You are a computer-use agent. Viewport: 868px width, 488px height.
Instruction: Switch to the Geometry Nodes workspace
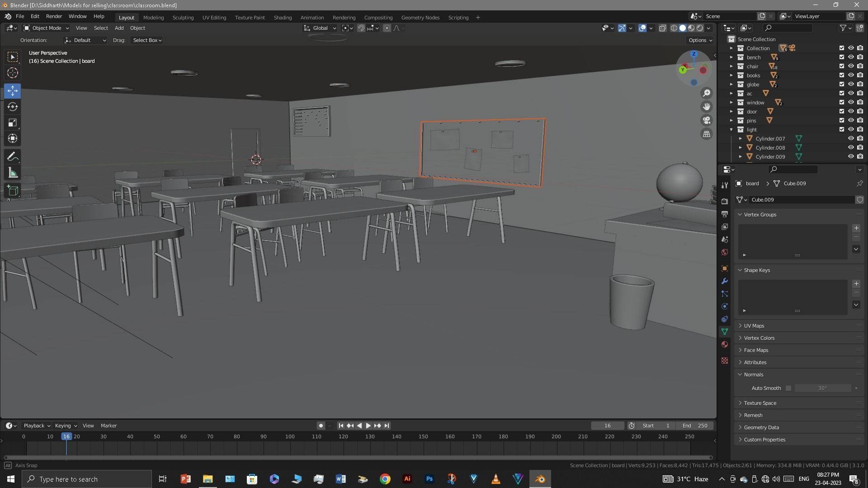click(420, 18)
